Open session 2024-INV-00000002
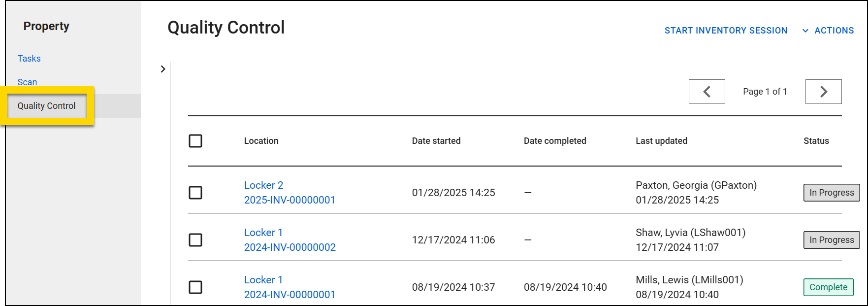 point(289,247)
